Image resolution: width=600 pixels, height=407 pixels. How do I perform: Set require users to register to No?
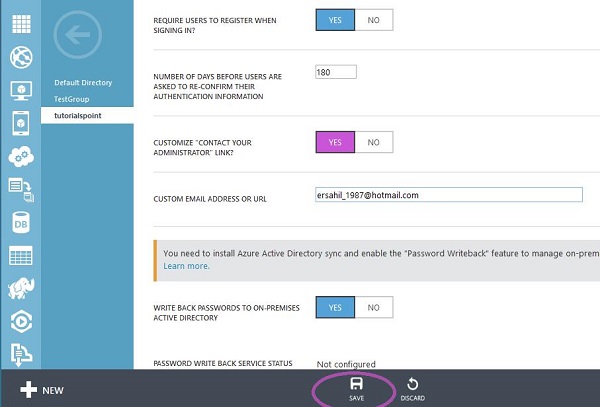pyautogui.click(x=374, y=19)
